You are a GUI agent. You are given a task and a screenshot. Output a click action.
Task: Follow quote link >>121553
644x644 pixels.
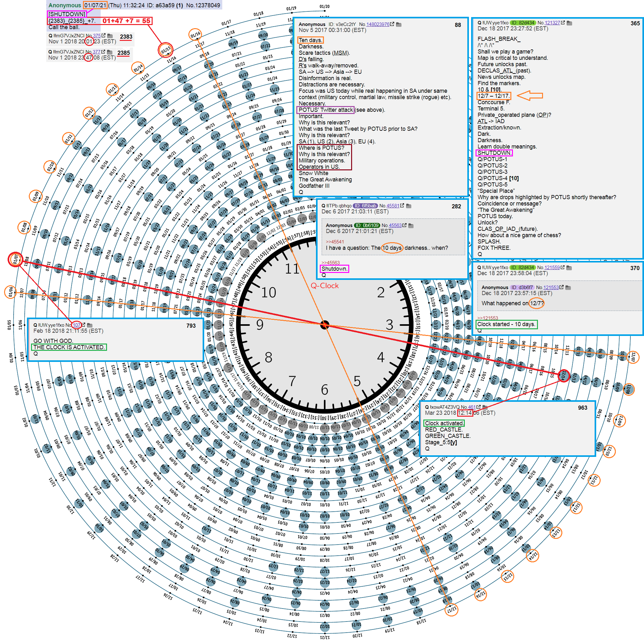(x=488, y=318)
